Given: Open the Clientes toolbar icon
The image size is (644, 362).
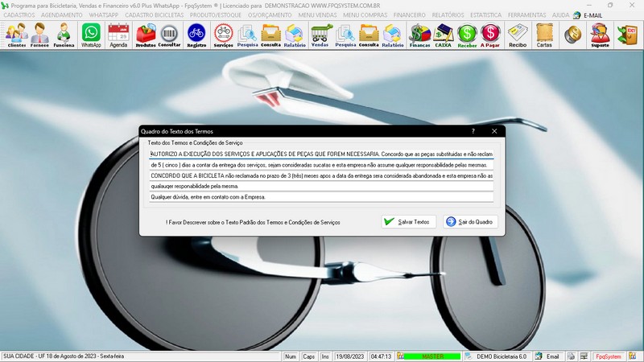Looking at the screenshot, I should point(17,35).
